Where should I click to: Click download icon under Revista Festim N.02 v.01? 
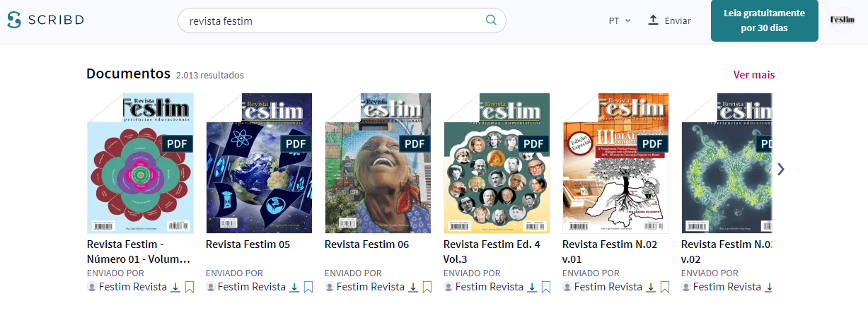pyautogui.click(x=651, y=287)
